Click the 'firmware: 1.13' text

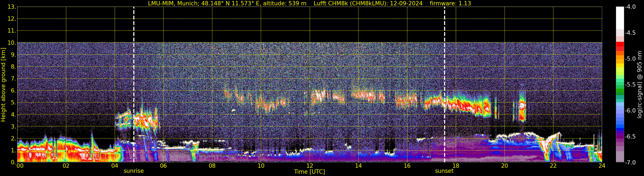click(450, 3)
